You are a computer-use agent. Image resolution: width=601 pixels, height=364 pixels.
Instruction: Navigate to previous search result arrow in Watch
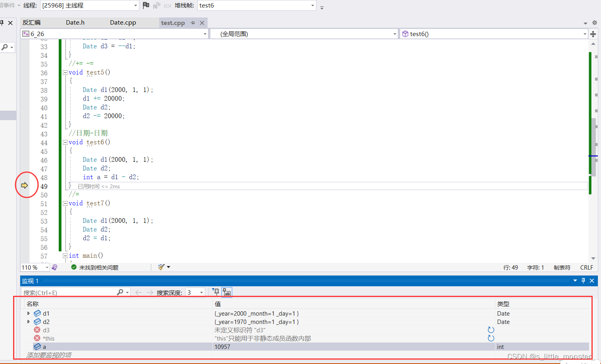[x=139, y=293]
